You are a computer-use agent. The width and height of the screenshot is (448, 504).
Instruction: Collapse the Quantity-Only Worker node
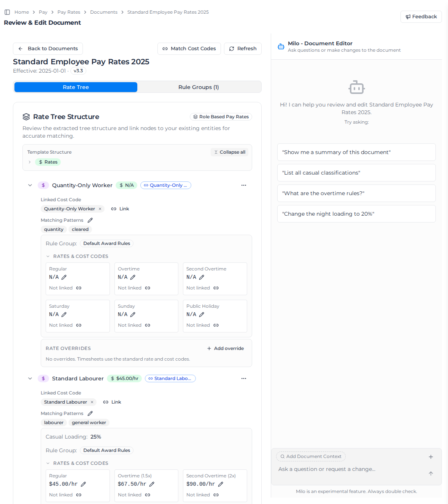[30, 185]
